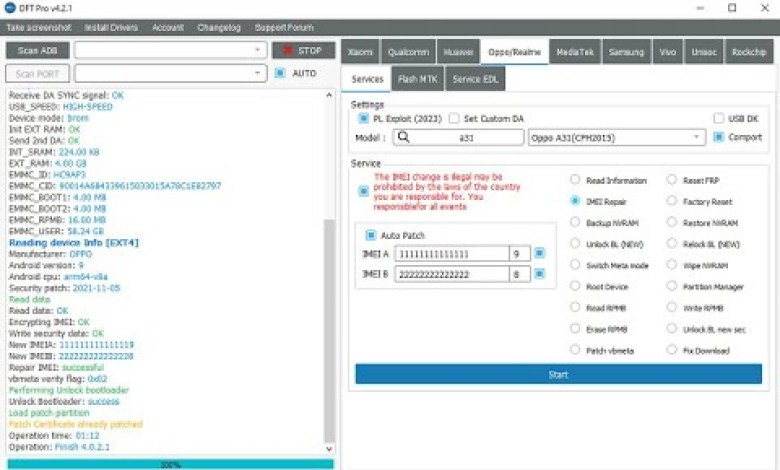
Task: Switch to the Rockchip tab
Action: [x=749, y=52]
